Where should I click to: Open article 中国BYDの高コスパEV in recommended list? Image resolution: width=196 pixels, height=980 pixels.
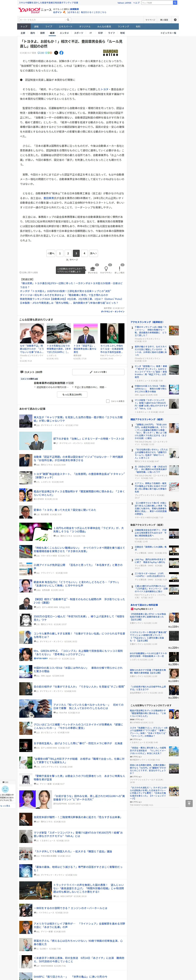point(78,669)
